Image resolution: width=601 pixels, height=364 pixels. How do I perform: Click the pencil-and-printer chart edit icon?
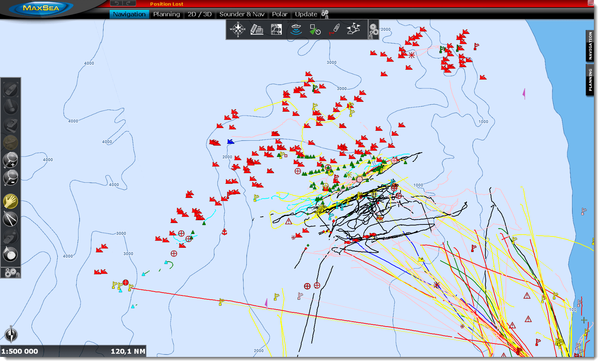tap(257, 29)
